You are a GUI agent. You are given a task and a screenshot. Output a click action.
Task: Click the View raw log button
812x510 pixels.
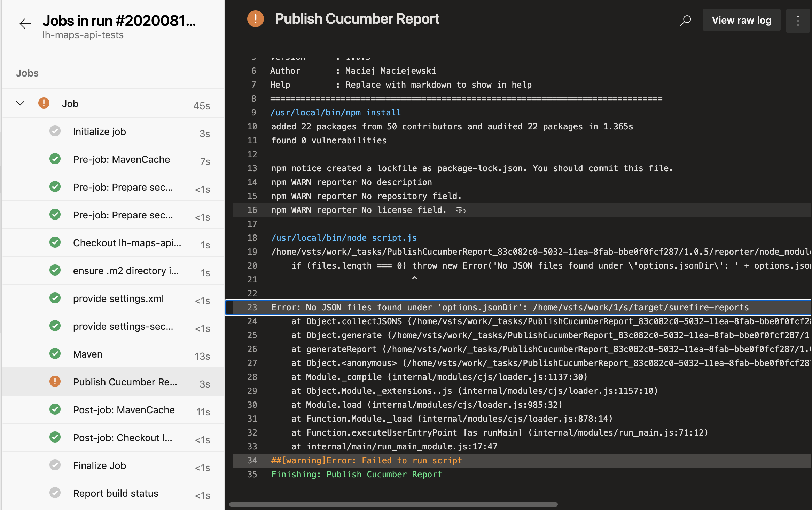(x=741, y=20)
